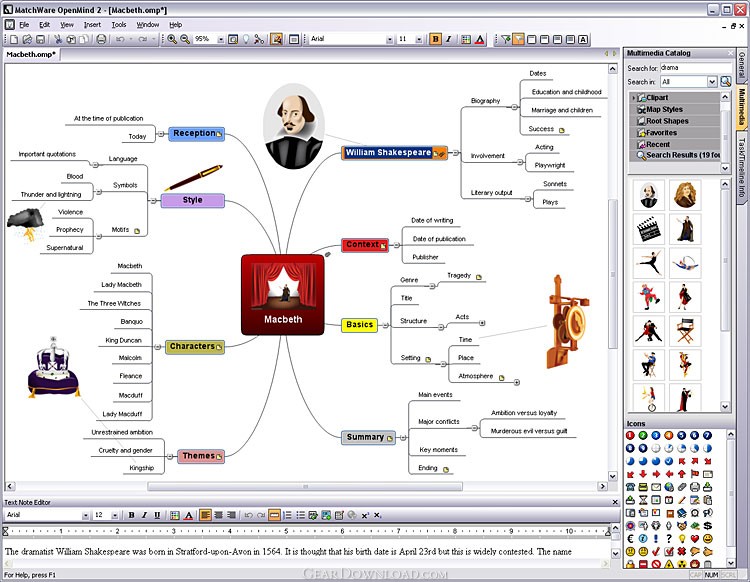Click the undo icon in note editor toolbar
Viewport: 750px width, 582px height.
click(x=248, y=515)
